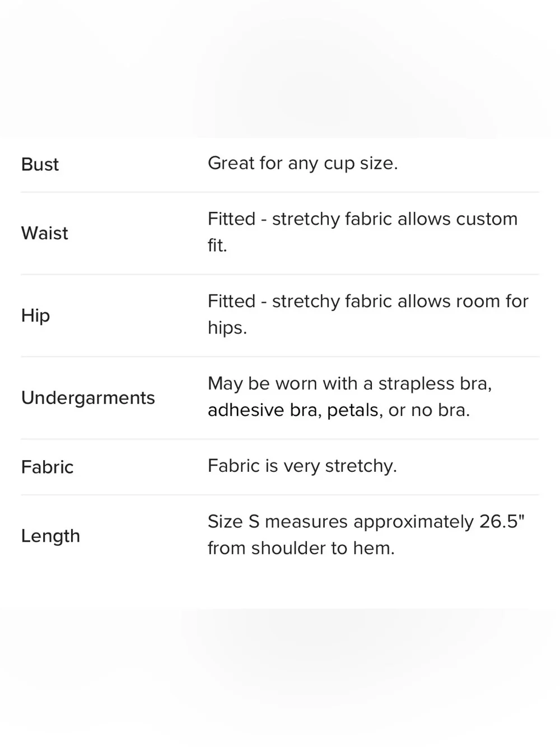Click 'Fabric is very stretchy.' text

[302, 466]
